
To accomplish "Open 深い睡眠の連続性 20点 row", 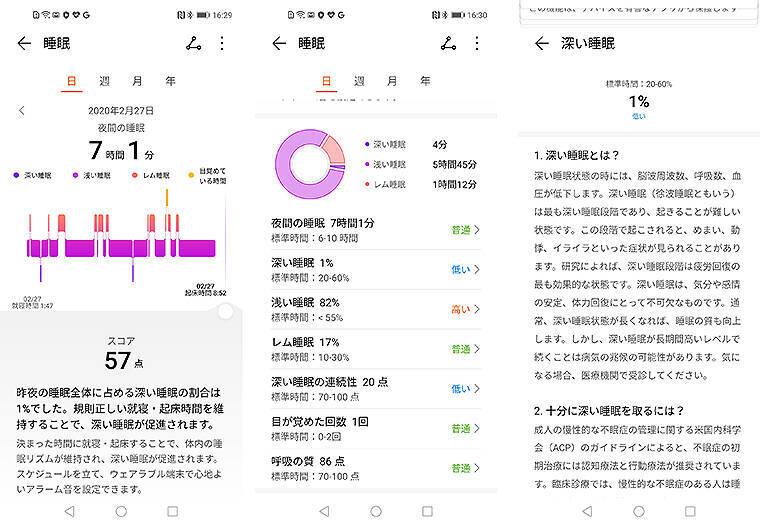I will [x=376, y=389].
